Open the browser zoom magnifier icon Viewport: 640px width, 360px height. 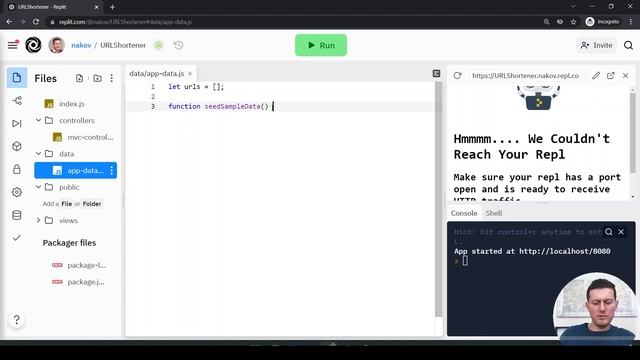click(x=546, y=22)
